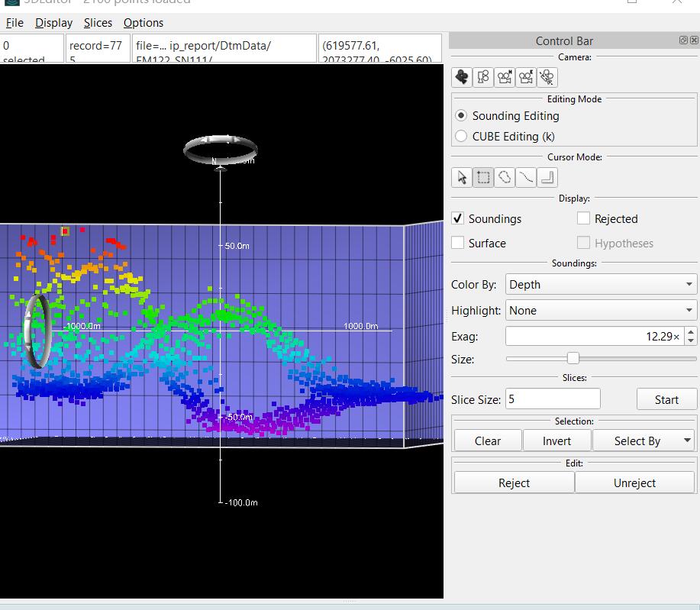Open the Display menu
This screenshot has height=610, width=700.
[x=53, y=23]
